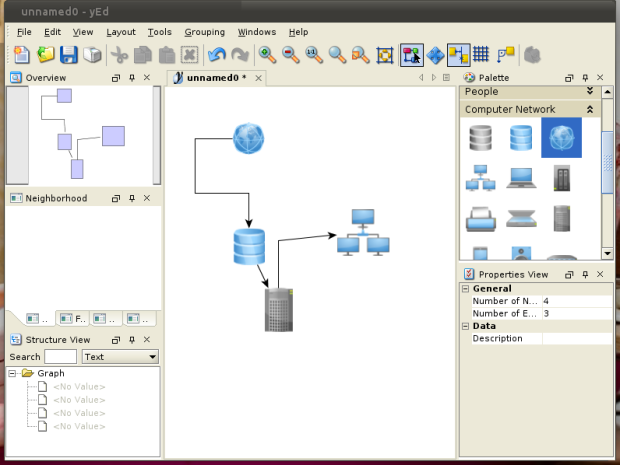Toggle orthogonal edges toolbar button
Viewport: 620px width, 465px height.
pos(458,55)
